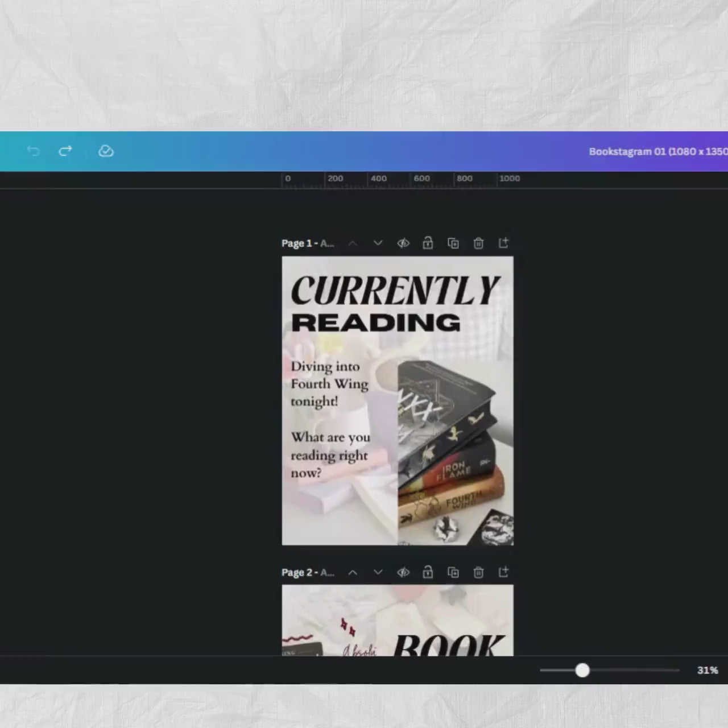The height and width of the screenshot is (728, 728).
Task: Duplicate Page 1 icon
Action: coord(453,243)
